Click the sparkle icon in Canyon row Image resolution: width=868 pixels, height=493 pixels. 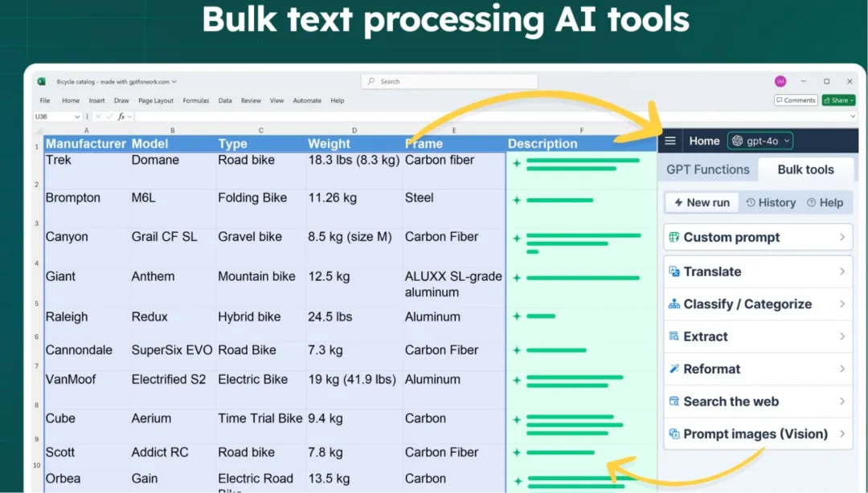[x=517, y=238]
